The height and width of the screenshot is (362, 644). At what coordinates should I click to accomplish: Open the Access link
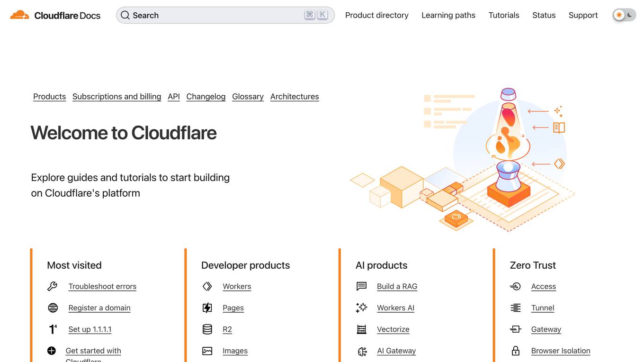(x=544, y=286)
